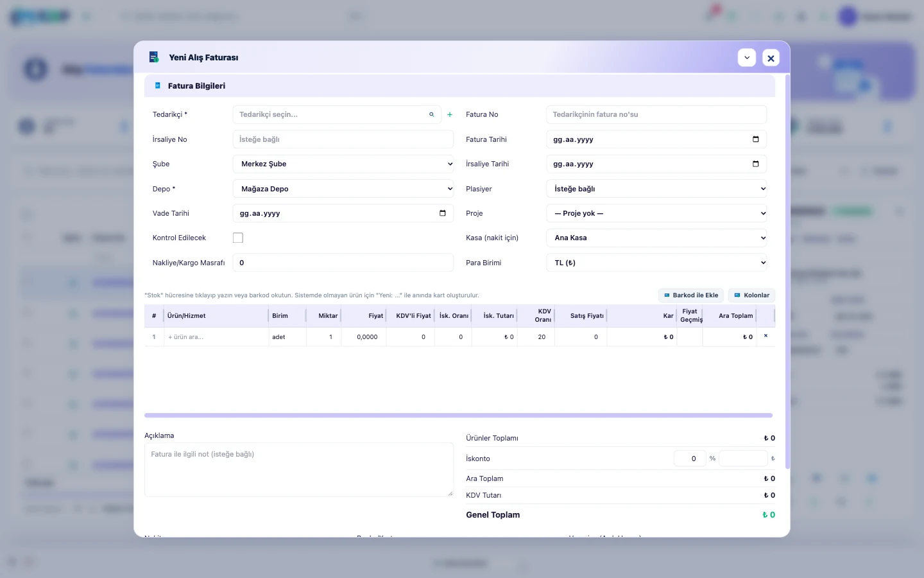924x578 pixels.
Task: Click the Ürün/Hizmet column header
Action: [216, 316]
